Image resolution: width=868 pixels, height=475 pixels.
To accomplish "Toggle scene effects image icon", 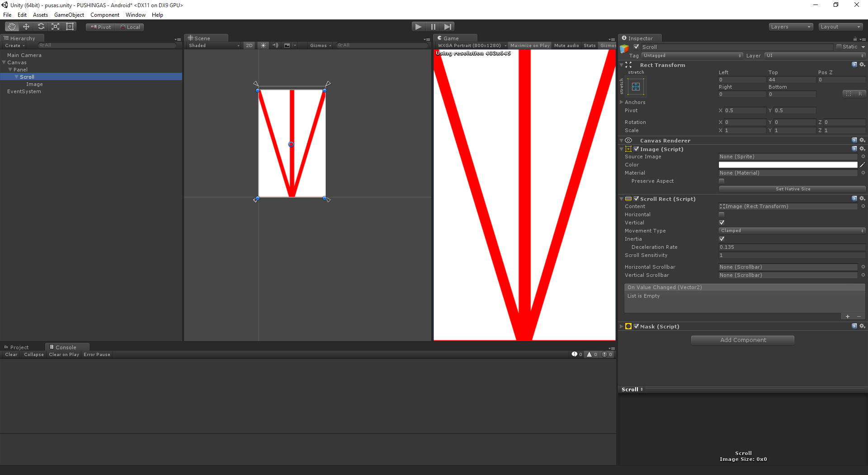I will [287, 45].
